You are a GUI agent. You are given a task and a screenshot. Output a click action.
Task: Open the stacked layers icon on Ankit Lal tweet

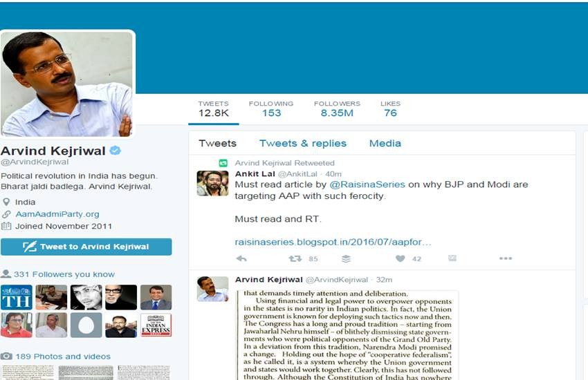[346, 258]
